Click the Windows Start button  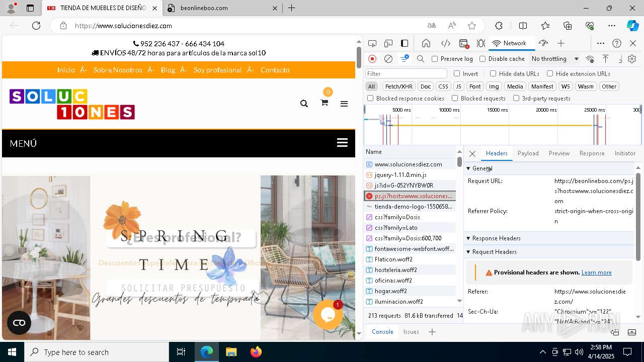[x=12, y=352]
